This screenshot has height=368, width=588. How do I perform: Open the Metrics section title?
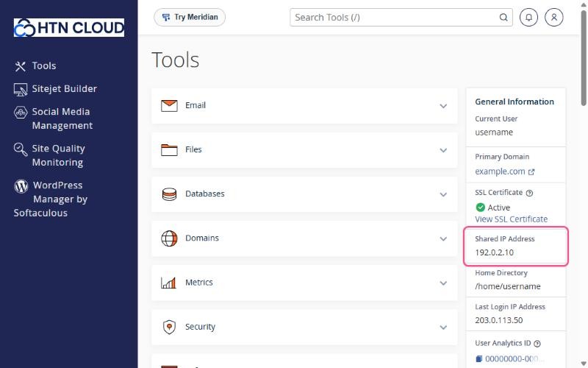click(x=198, y=283)
